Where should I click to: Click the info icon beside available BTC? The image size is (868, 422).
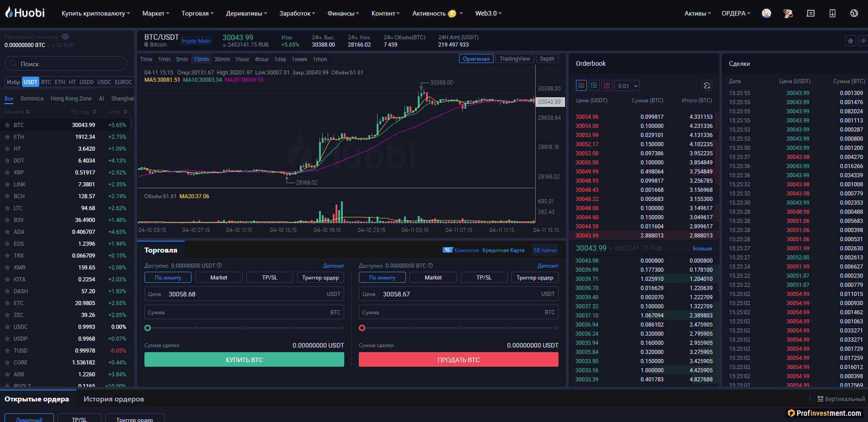pos(430,265)
